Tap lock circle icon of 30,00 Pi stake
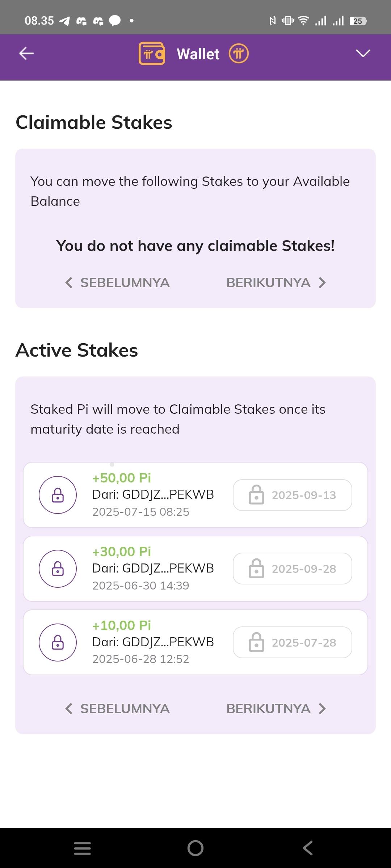 [58, 569]
